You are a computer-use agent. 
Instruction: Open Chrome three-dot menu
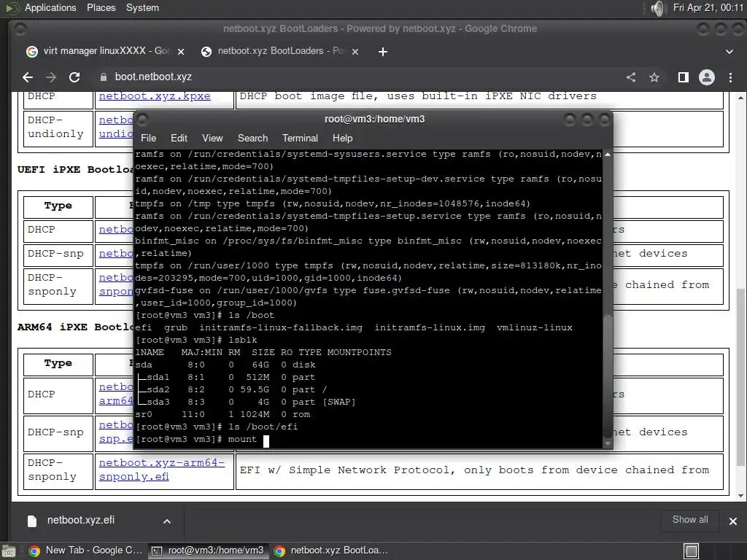(730, 77)
